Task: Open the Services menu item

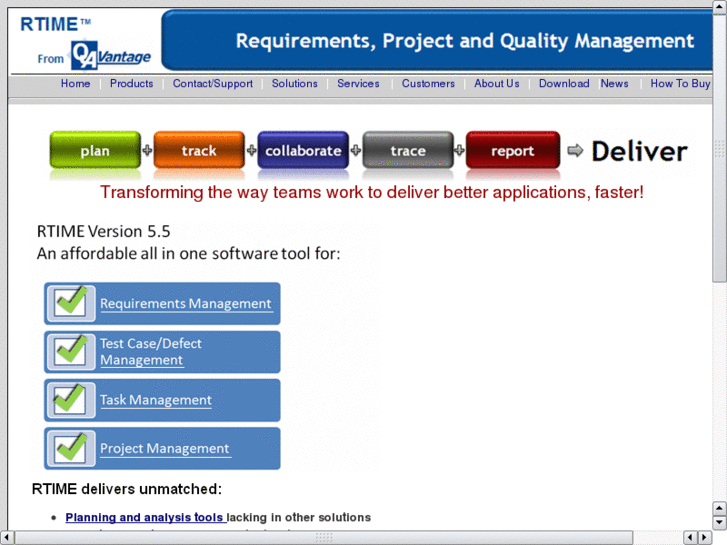Action: click(x=358, y=83)
